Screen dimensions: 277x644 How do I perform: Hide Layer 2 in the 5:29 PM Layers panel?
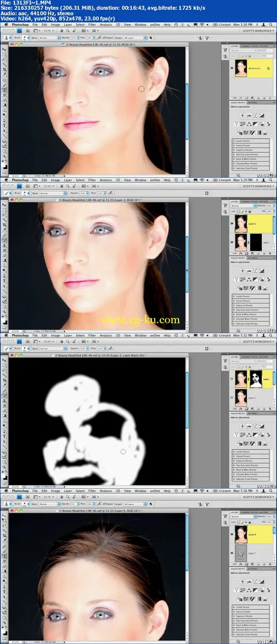pyautogui.click(x=233, y=223)
